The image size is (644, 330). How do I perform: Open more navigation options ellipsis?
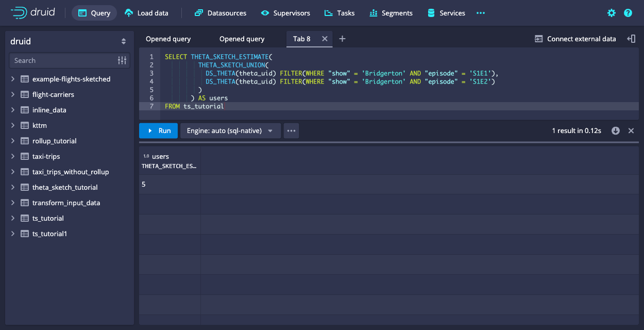[x=481, y=13]
